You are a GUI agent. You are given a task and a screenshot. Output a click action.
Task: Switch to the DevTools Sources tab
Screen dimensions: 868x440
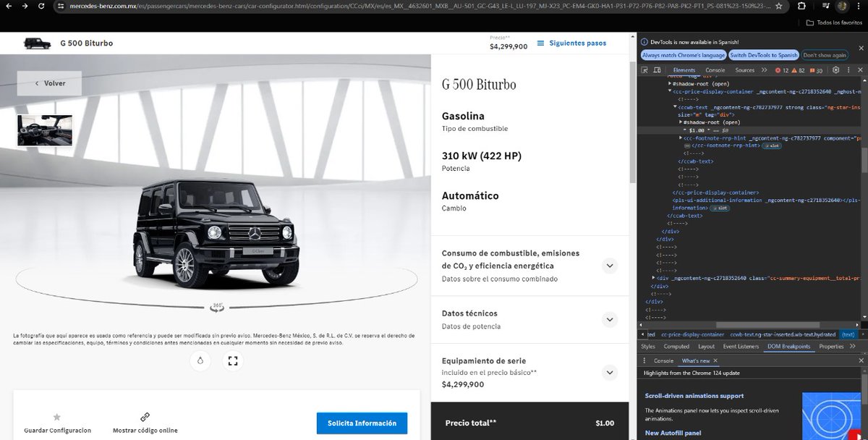[745, 70]
